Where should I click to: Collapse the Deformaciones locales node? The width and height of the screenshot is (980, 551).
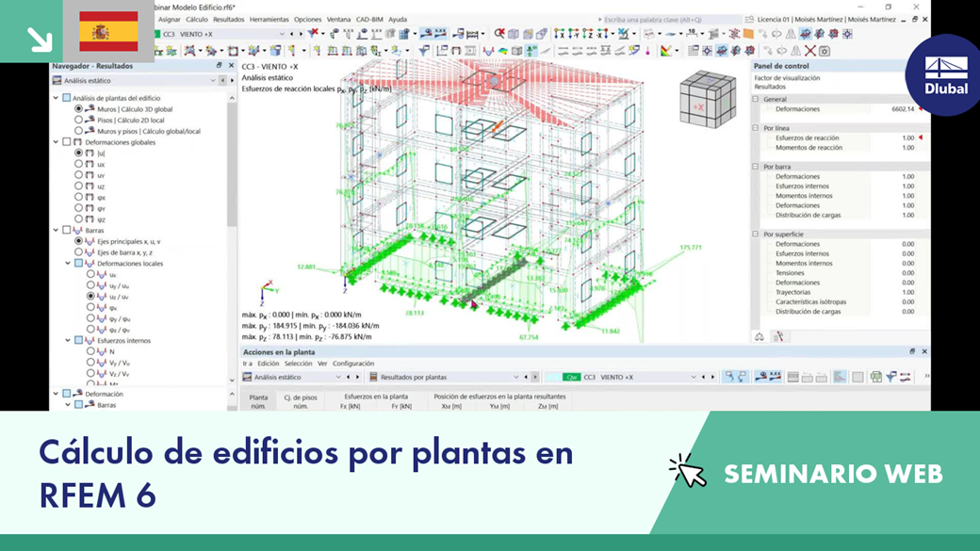[x=68, y=264]
